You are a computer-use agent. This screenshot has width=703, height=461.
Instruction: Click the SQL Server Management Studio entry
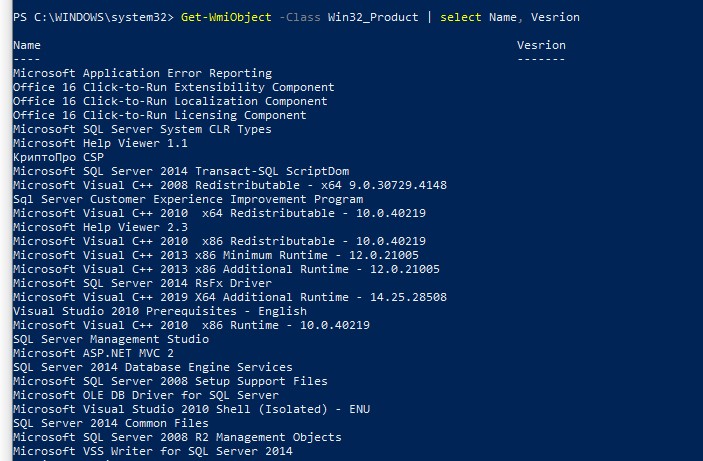point(111,339)
